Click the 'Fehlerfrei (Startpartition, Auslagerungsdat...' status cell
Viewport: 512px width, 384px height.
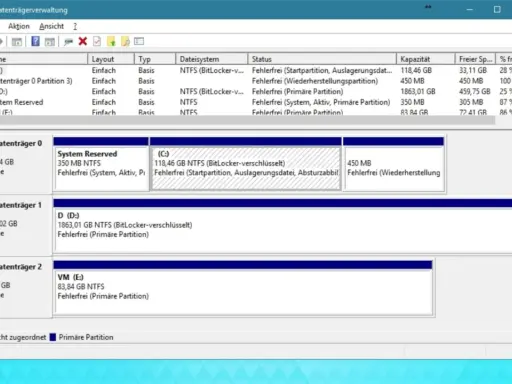322,70
